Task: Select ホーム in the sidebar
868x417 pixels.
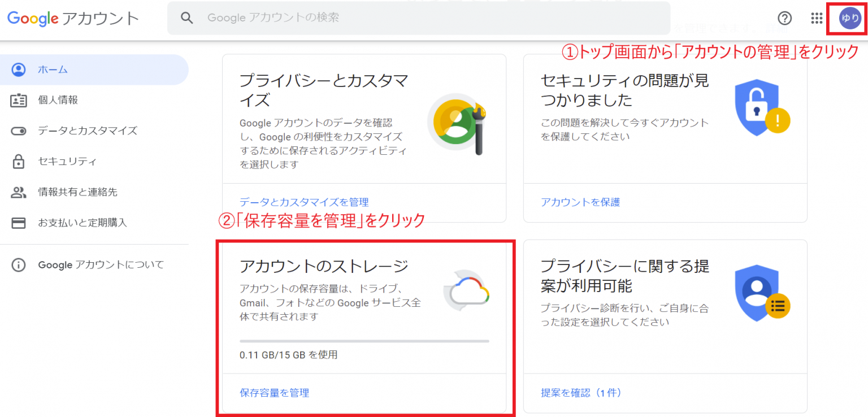Action: (x=53, y=69)
